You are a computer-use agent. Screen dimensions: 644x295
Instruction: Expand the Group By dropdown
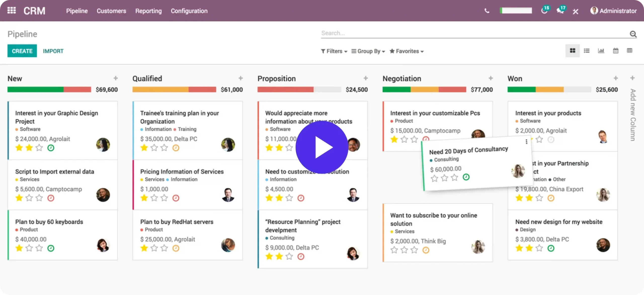(368, 51)
